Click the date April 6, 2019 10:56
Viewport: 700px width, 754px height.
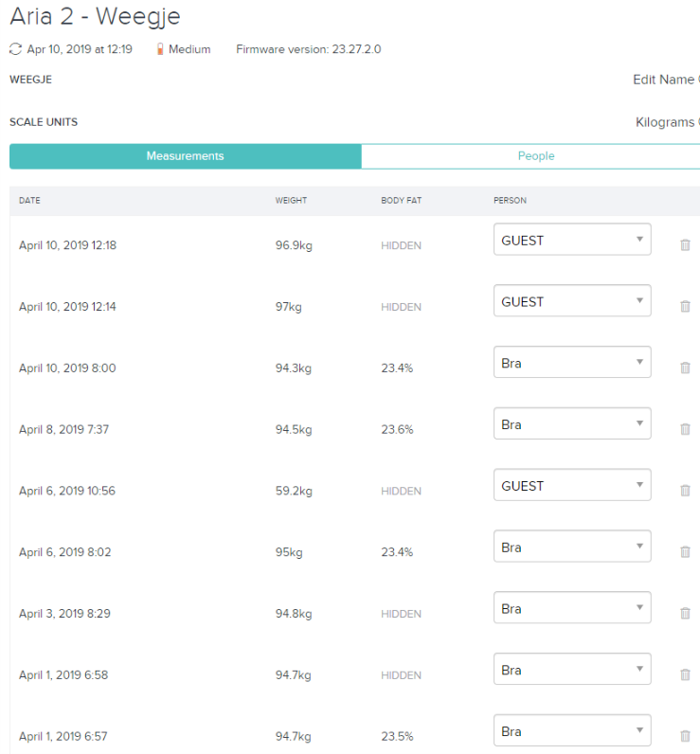[67, 491]
